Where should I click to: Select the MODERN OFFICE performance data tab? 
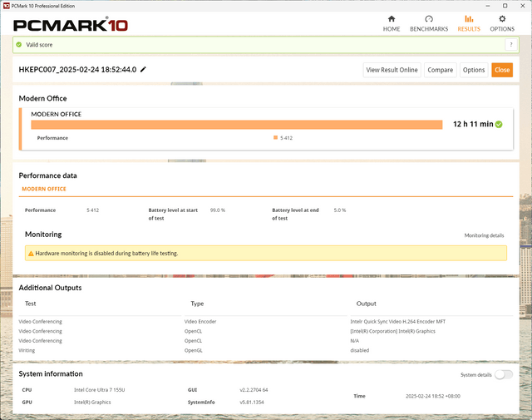44,189
